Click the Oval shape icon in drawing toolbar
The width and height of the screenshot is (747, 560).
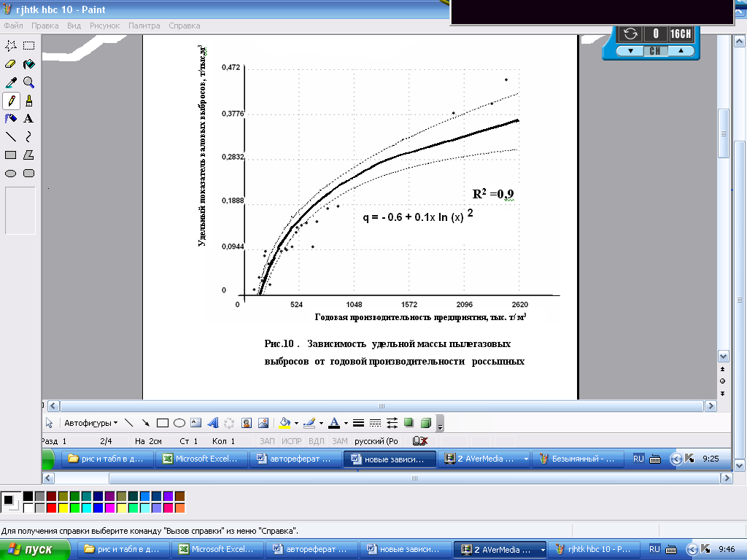pyautogui.click(x=179, y=423)
